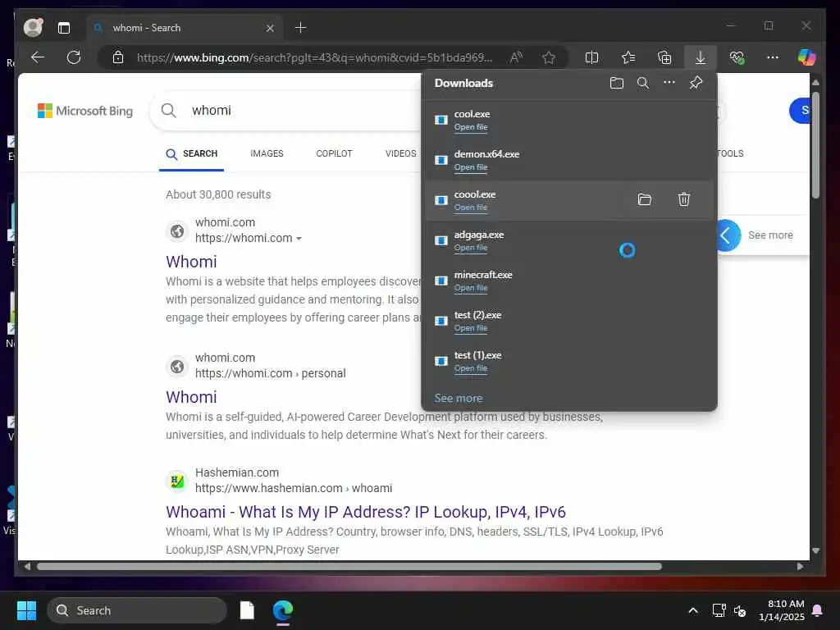The width and height of the screenshot is (840, 630).
Task: Click the blue left chevron beside See more
Action: point(728,235)
